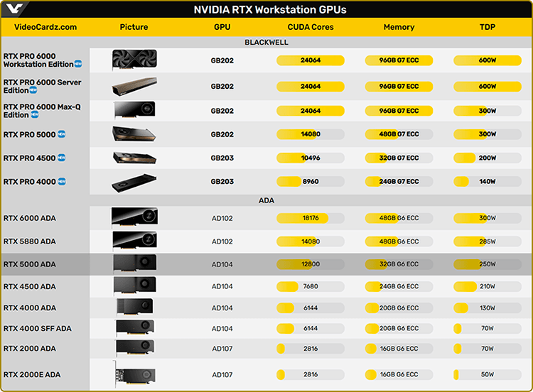Viewport: 533px width, 392px height.
Task: Select the RTX PRO 4500 name
Action: pos(29,158)
